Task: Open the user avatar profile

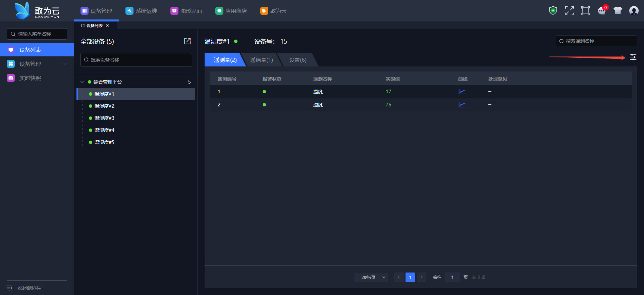Action: click(x=634, y=11)
